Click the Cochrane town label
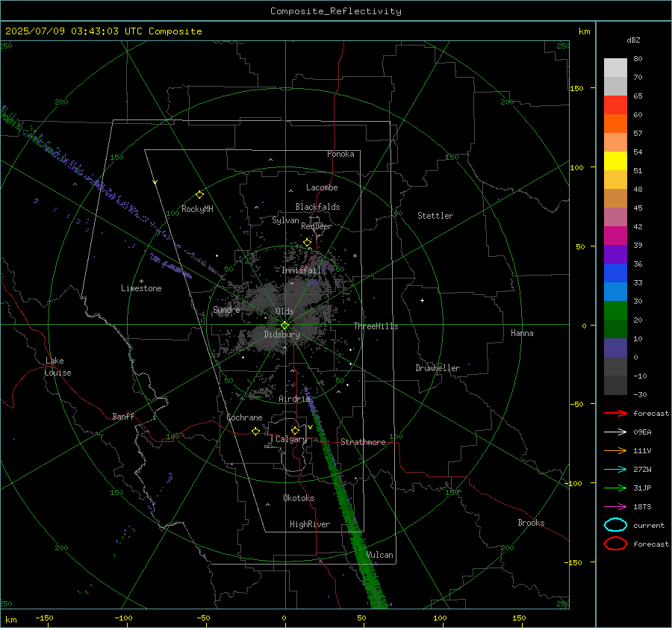Viewport: 672px width, 628px height. (244, 417)
